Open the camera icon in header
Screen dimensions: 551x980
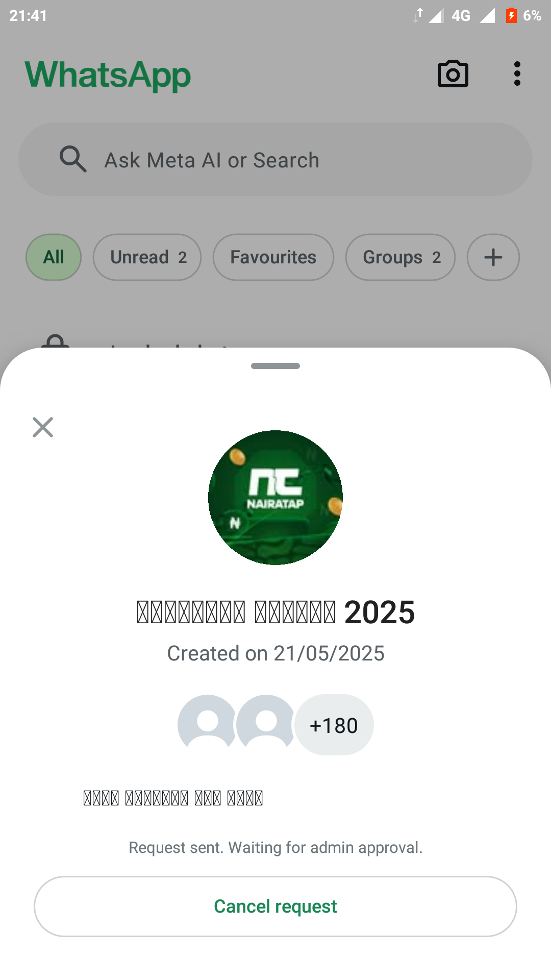tap(453, 75)
